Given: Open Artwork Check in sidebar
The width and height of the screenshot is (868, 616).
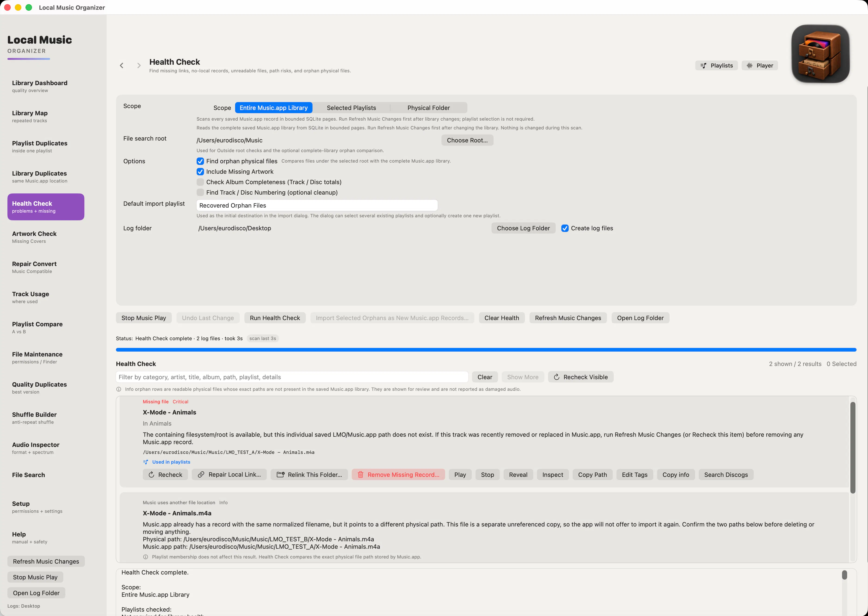Looking at the screenshot, I should click(45, 237).
